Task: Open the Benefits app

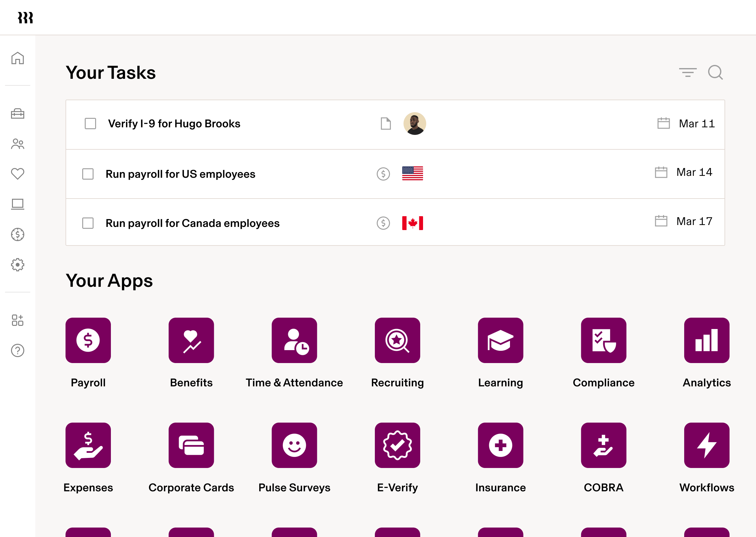Action: [x=191, y=341]
